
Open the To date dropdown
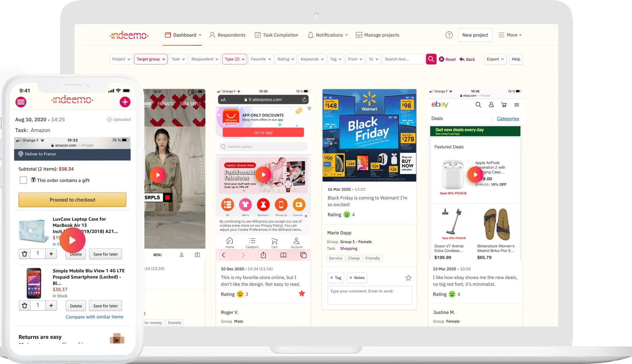tap(373, 59)
